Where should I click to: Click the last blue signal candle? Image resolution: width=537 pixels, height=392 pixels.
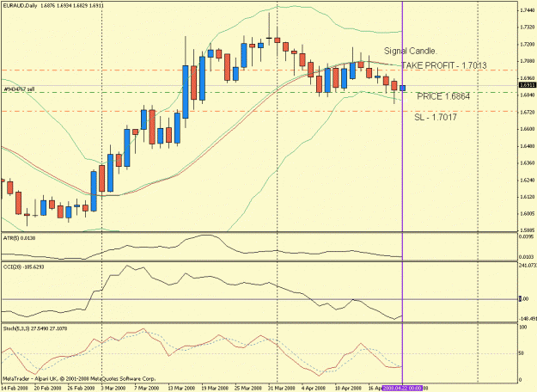coord(402,88)
